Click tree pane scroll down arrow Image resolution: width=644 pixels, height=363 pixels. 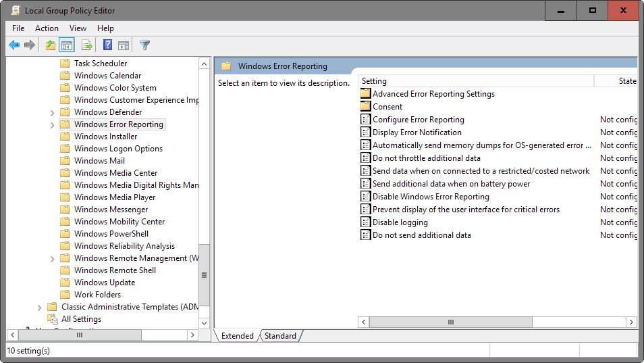204,323
